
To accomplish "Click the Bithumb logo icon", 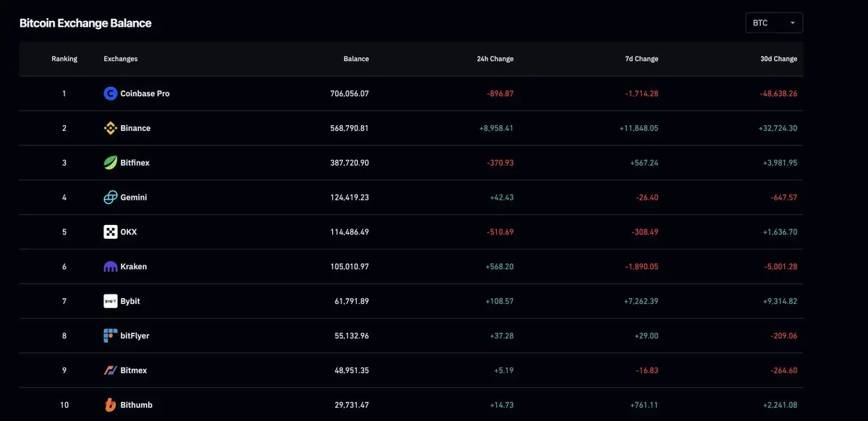I will click(x=110, y=405).
